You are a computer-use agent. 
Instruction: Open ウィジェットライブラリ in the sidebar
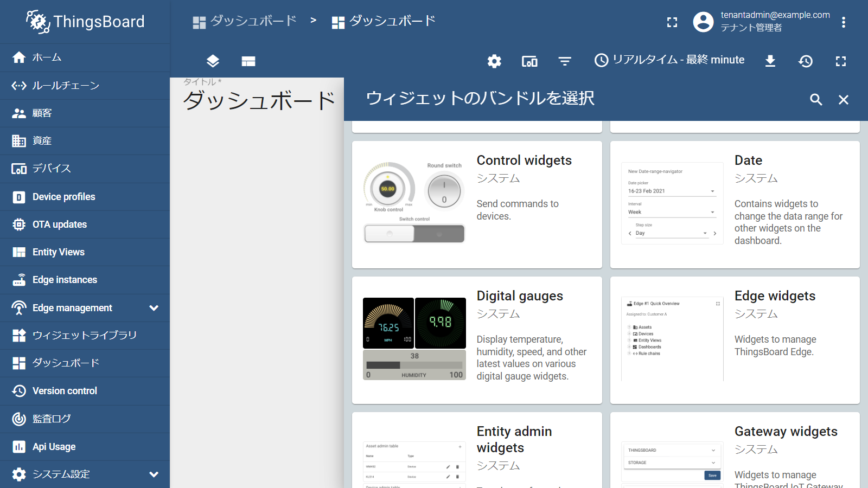click(x=84, y=336)
